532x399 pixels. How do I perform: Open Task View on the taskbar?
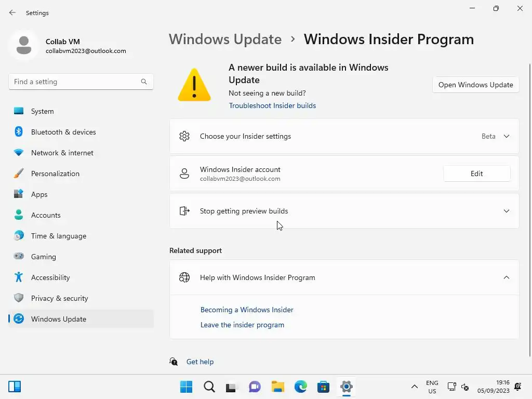(x=232, y=387)
